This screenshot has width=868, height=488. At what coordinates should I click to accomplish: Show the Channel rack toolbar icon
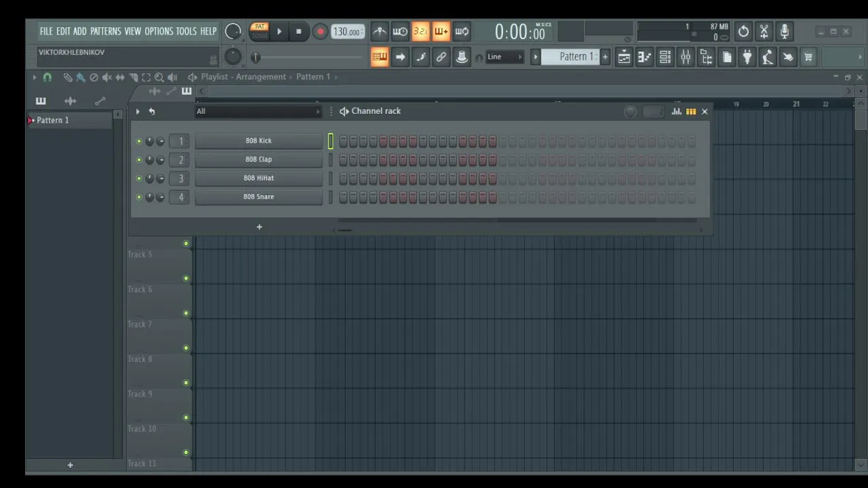click(665, 57)
